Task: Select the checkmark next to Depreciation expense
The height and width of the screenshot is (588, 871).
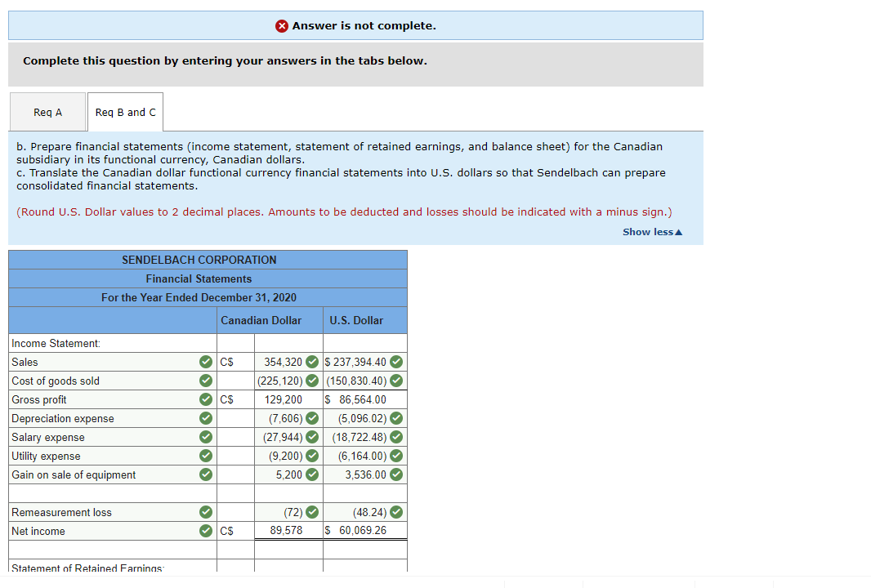Action: coord(205,418)
